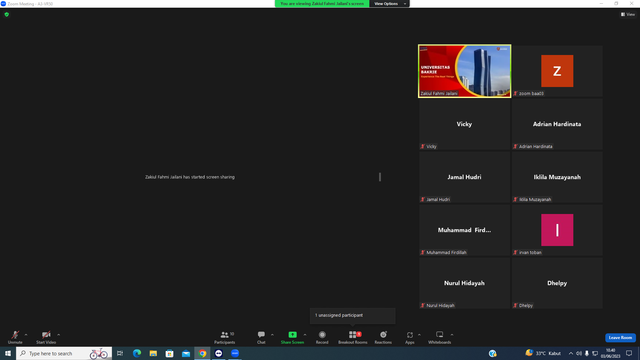Select Jamal Hudri's participant tile
Viewport: 640px width, 360px height.
click(464, 177)
